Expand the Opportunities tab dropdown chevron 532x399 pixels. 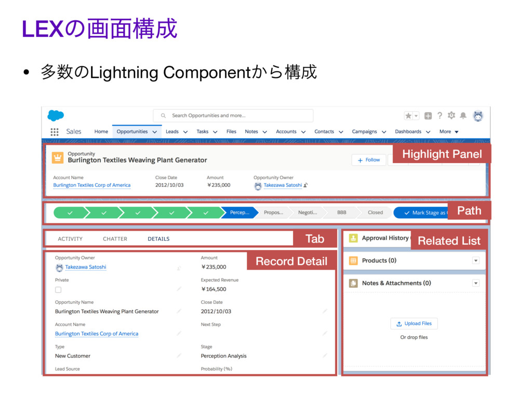(x=155, y=132)
